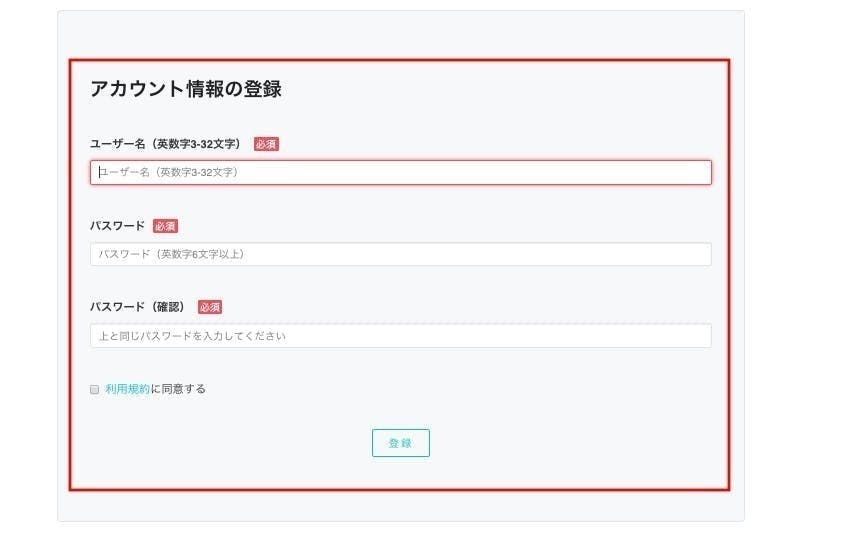Place cursor in the red-highlighted username box
This screenshot has width=852, height=537.
coord(400,172)
